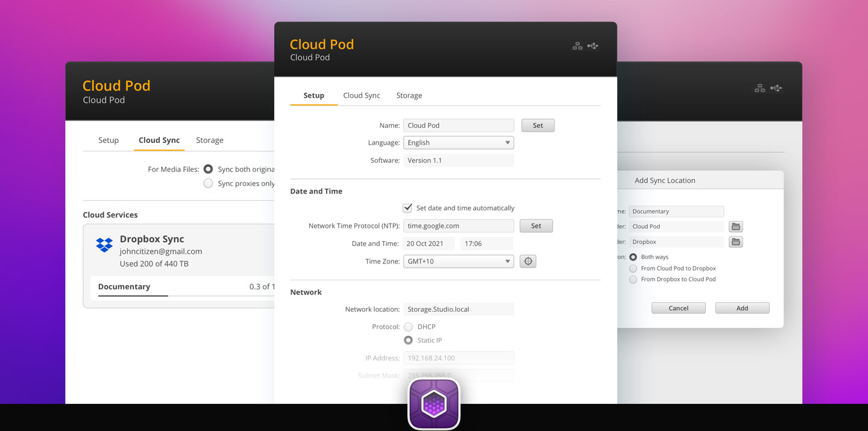The height and width of the screenshot is (431, 868).
Task: Click the Network location field
Action: [x=459, y=309]
